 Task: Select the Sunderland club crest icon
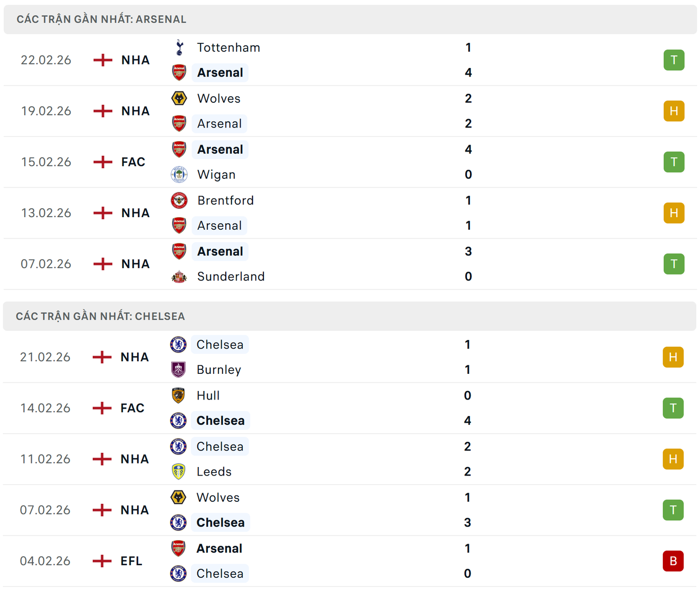click(179, 276)
